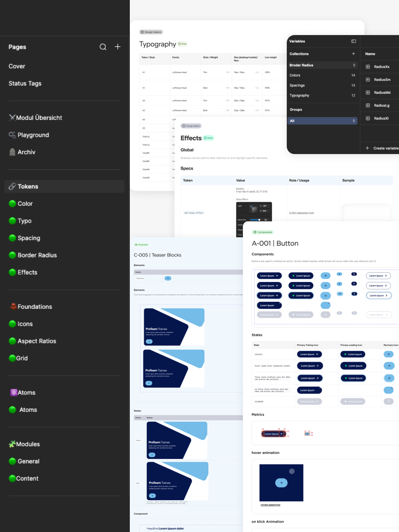This screenshot has width=399, height=532.
Task: Open the Status Tags page
Action: (x=25, y=83)
